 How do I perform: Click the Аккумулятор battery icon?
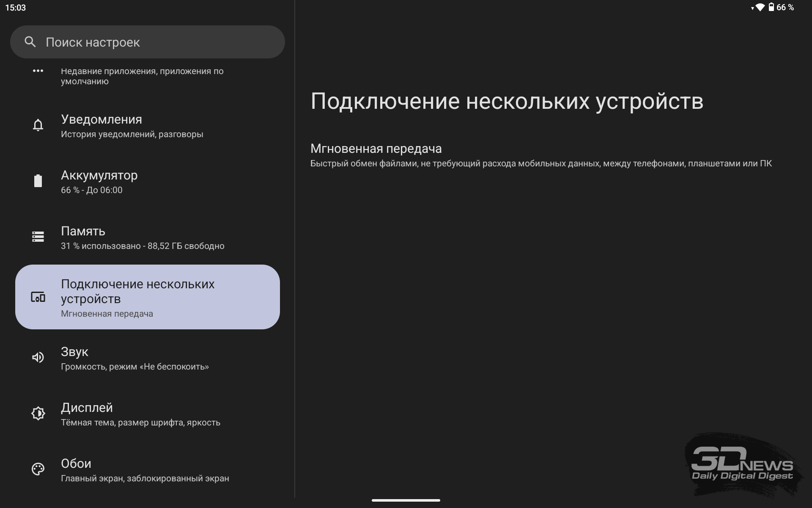[38, 181]
